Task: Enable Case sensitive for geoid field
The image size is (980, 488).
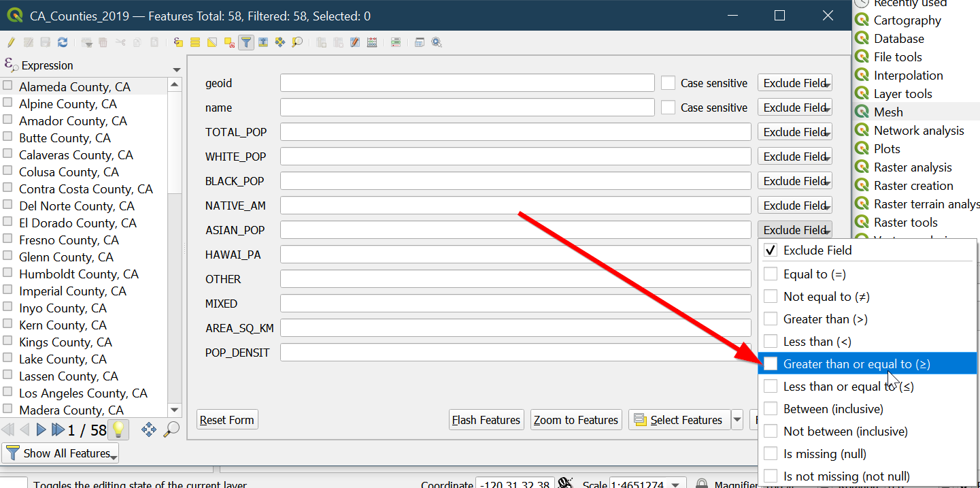Action: [x=669, y=83]
